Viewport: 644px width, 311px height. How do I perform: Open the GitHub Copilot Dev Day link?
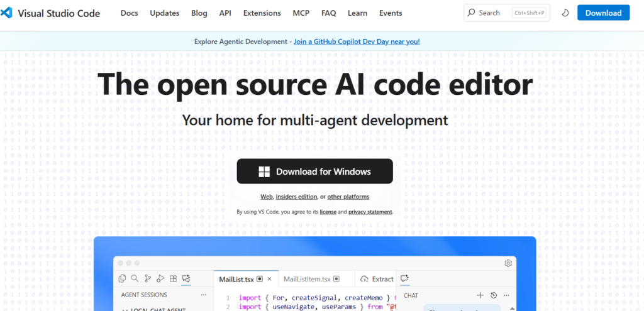click(x=357, y=41)
